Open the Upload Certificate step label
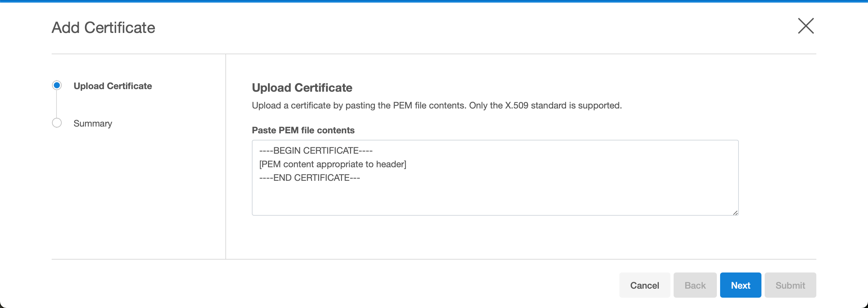This screenshot has height=308, width=868. click(x=113, y=86)
